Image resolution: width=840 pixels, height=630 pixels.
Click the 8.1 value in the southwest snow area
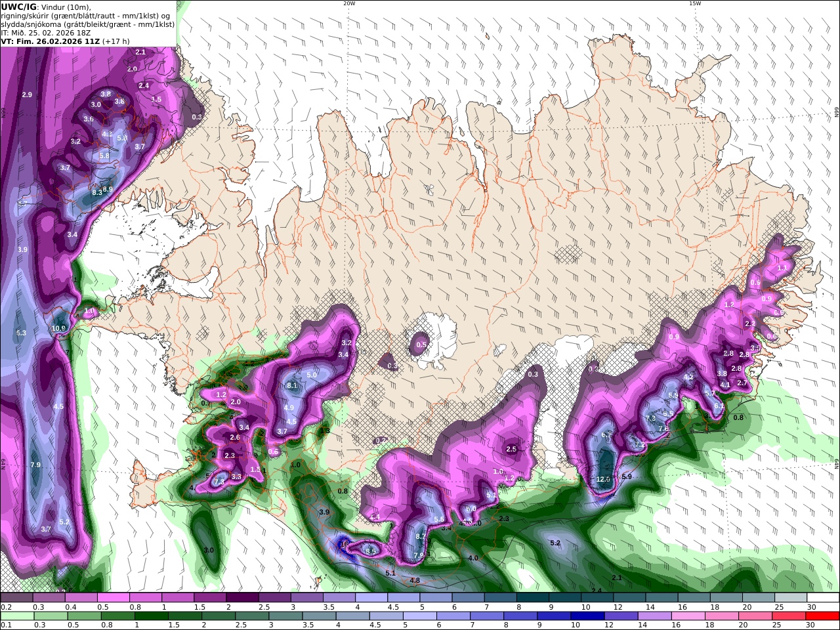pyautogui.click(x=293, y=385)
